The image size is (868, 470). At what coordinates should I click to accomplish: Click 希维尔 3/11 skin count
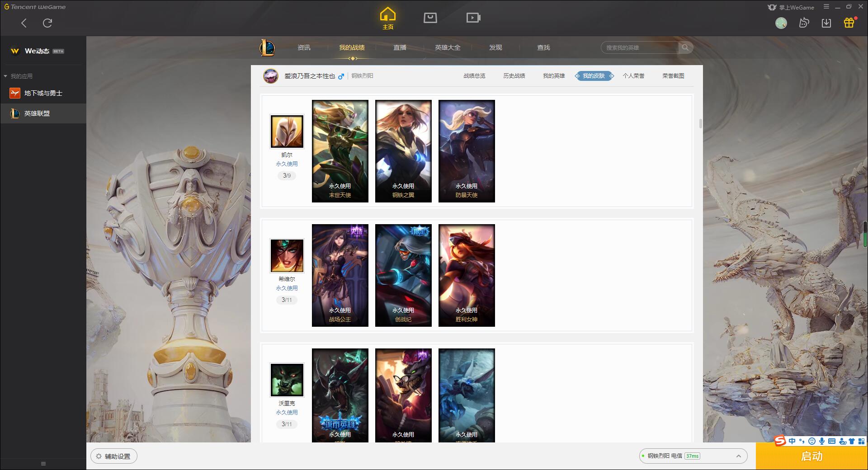click(x=287, y=300)
